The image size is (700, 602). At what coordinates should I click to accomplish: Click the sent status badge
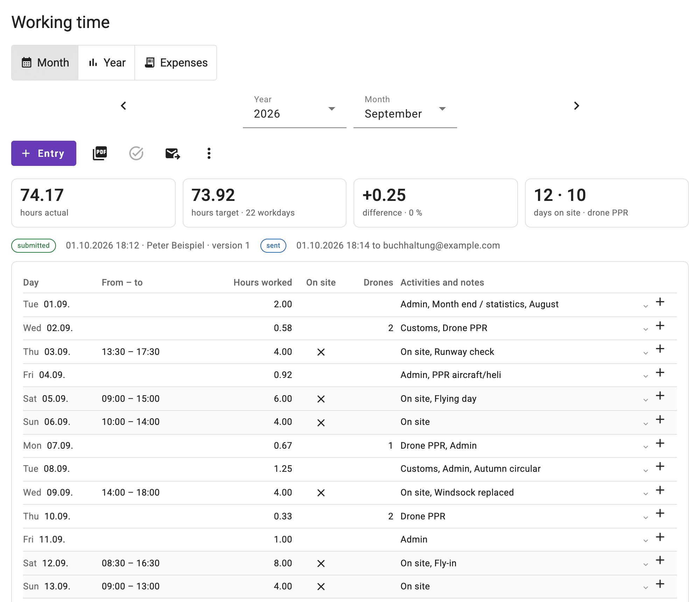tap(273, 246)
